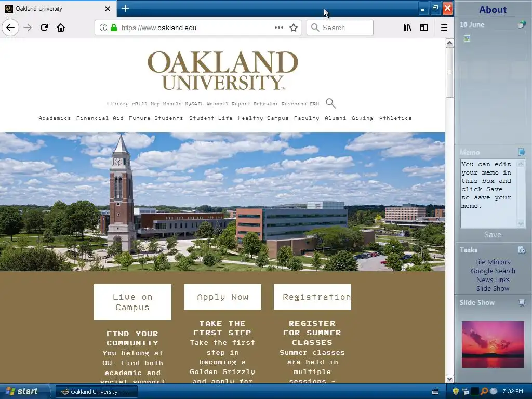Open the Faculty menu item

(x=307, y=118)
